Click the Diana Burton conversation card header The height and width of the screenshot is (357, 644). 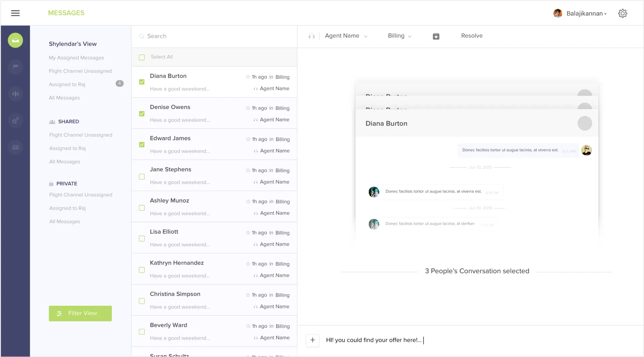click(477, 123)
